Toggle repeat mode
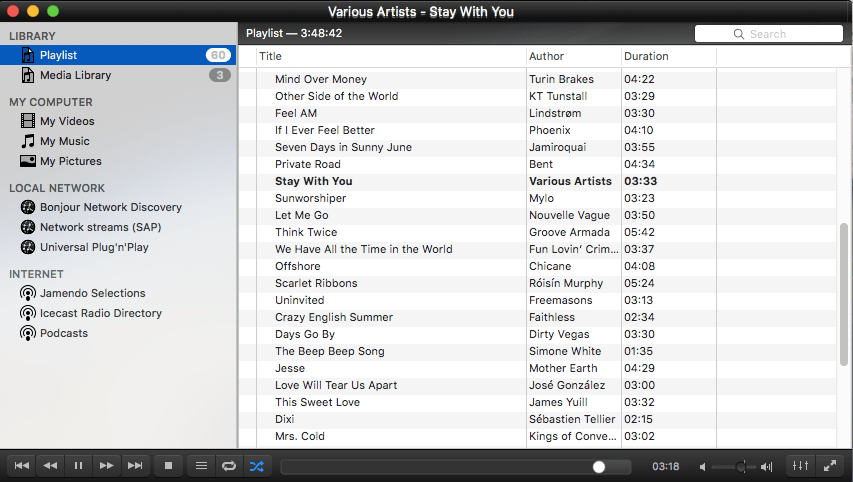The image size is (853, 482). pos(229,465)
